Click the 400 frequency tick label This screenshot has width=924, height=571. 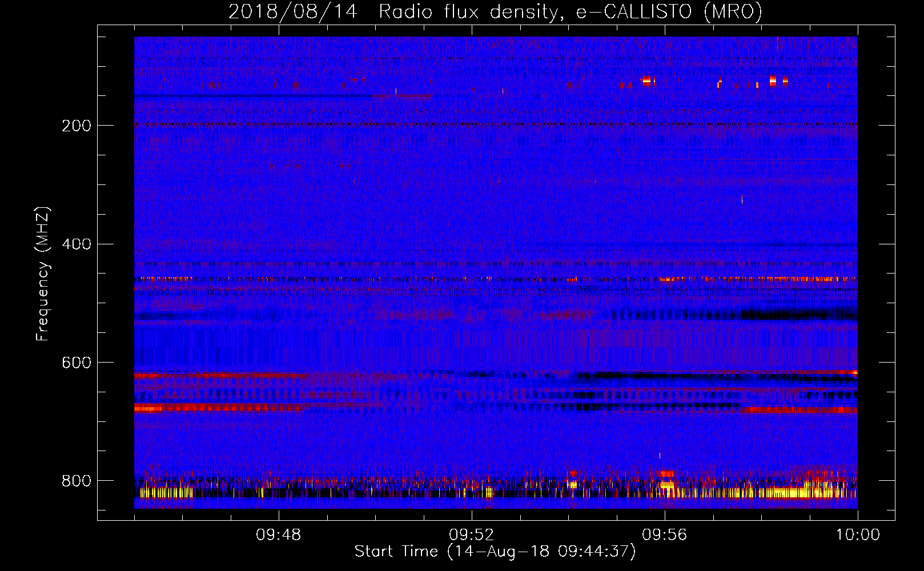(x=77, y=244)
